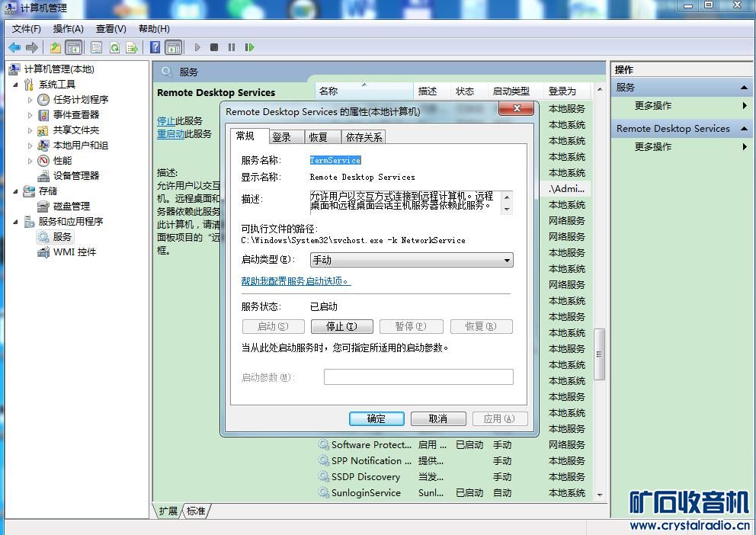Toggle Show/Hide Action Pane toolbar icon
The image size is (756, 535).
pos(174,47)
